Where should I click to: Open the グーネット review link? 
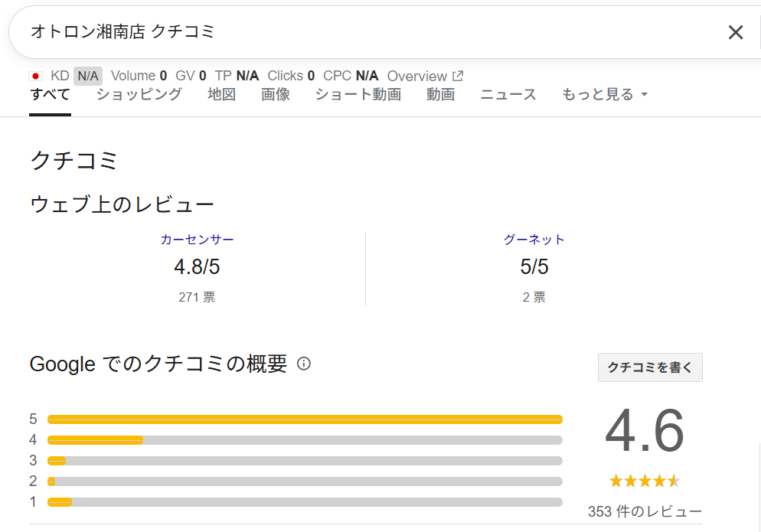point(534,240)
